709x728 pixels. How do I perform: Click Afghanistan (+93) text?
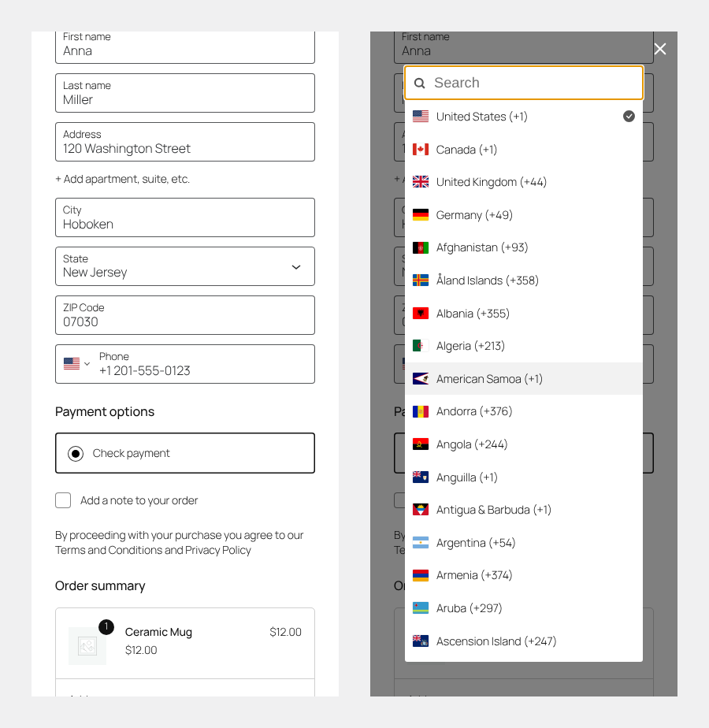[482, 248]
